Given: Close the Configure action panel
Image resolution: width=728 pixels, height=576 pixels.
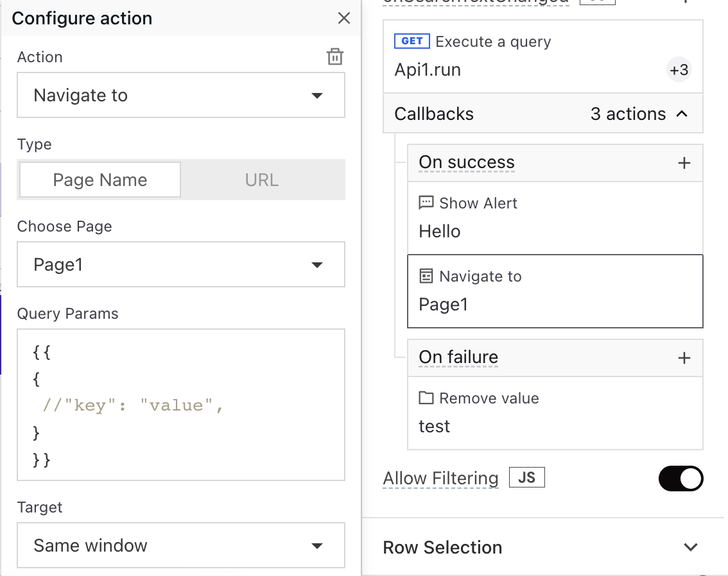Looking at the screenshot, I should 344,18.
